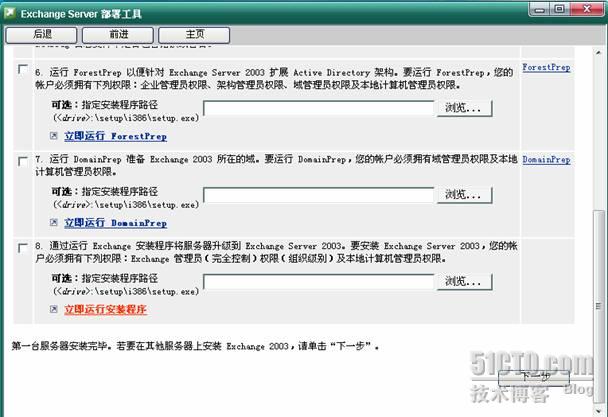Viewport: 608px width, 417px height.
Task: Click the setup path field for step 8
Action: tap(318, 282)
